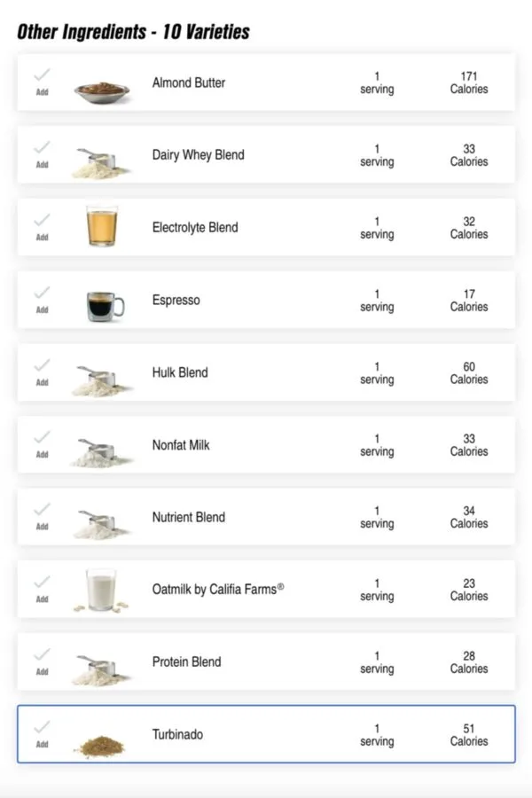Click the Nutrient Blend scoop image

click(x=101, y=524)
